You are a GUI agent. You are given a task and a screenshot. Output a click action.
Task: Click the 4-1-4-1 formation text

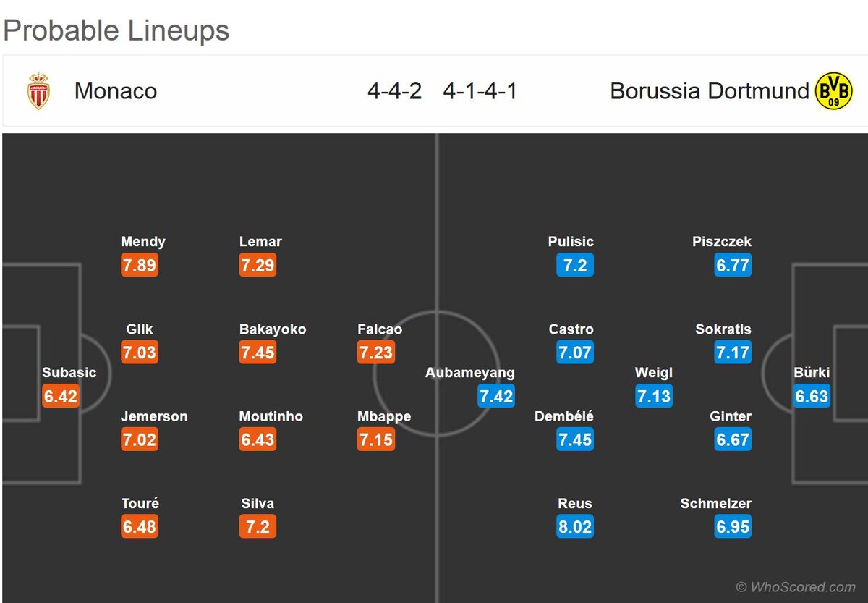click(480, 91)
